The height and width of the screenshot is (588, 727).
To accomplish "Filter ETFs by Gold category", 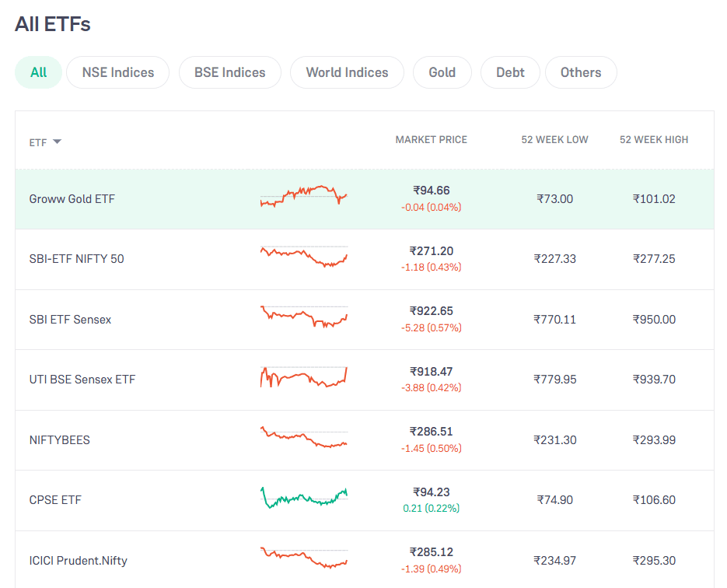I will point(442,72).
